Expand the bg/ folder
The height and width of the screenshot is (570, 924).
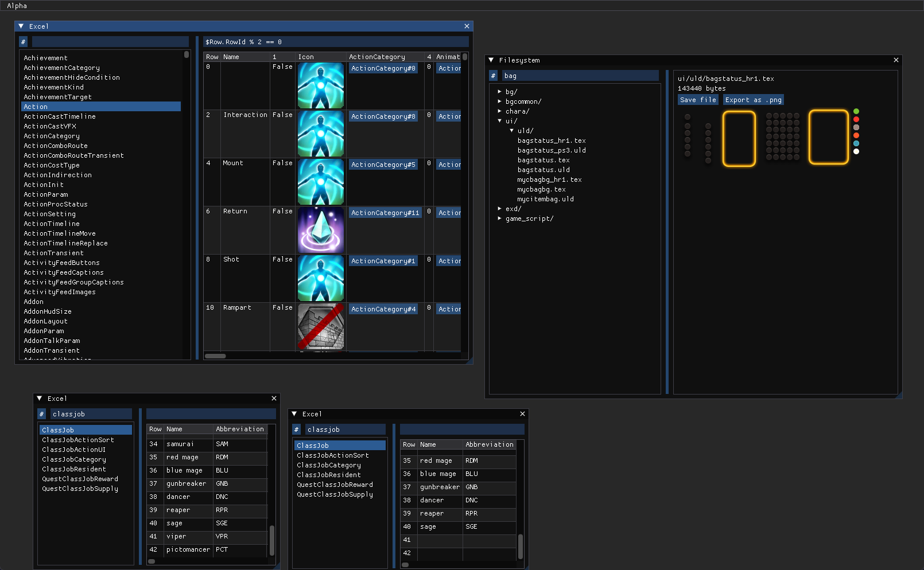500,91
